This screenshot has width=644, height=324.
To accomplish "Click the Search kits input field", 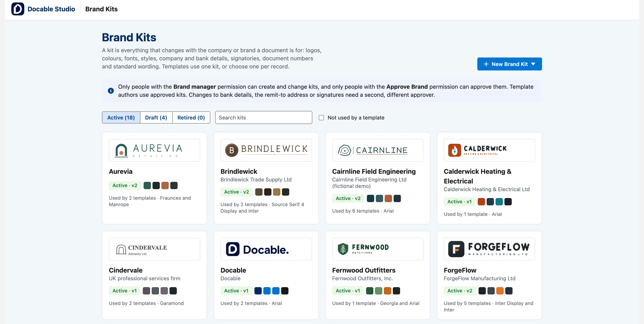I will pos(264,117).
